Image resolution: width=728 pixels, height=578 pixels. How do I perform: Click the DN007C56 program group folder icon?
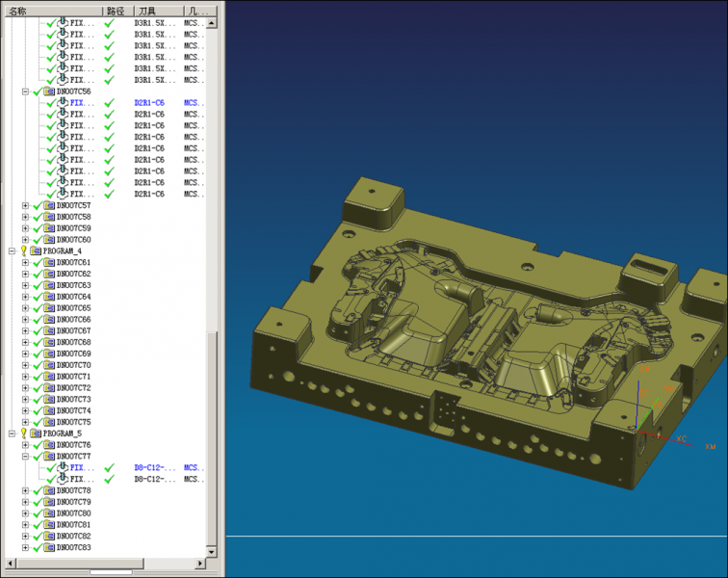48,92
